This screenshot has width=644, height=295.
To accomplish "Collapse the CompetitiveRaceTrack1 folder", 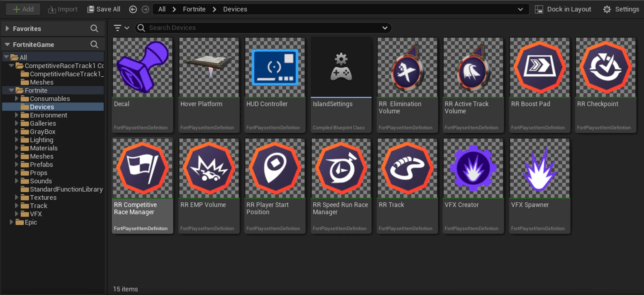I will [11, 65].
